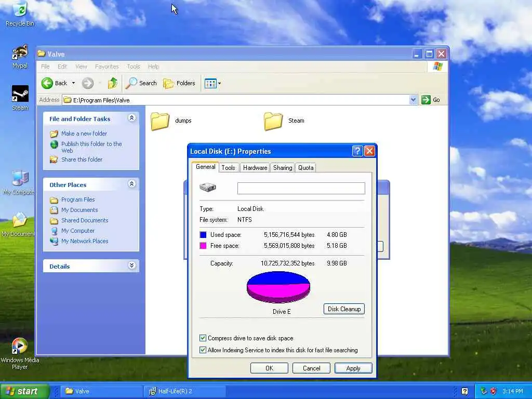Open Search in the explorer toolbar
Image resolution: width=532 pixels, height=399 pixels.
[141, 83]
